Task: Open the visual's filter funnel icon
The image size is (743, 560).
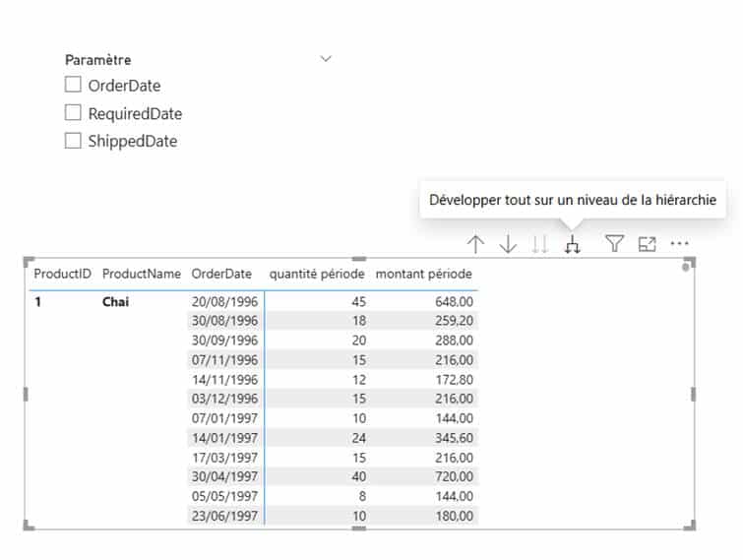Action: click(614, 244)
